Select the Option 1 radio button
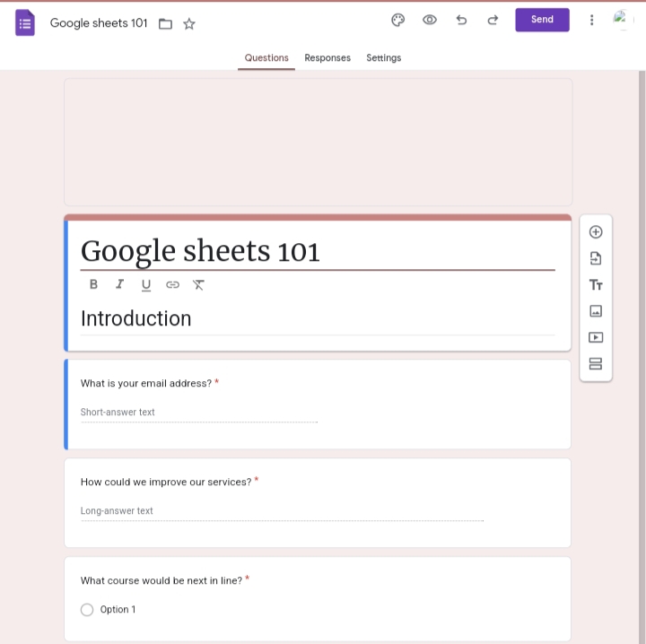This screenshot has width=646, height=644. (87, 609)
